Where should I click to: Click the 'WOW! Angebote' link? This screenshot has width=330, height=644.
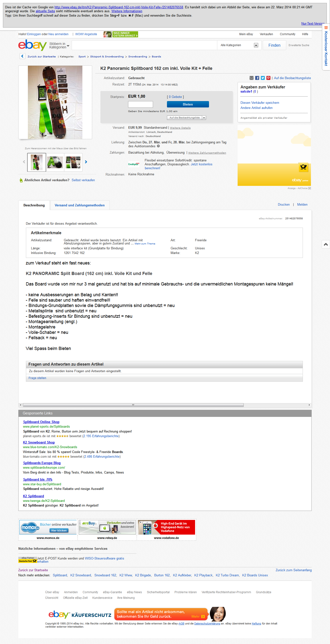tap(86, 34)
